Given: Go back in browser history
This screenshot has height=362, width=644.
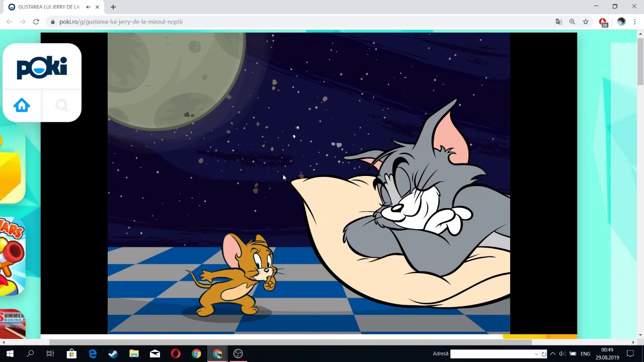Looking at the screenshot, I should [x=9, y=22].
